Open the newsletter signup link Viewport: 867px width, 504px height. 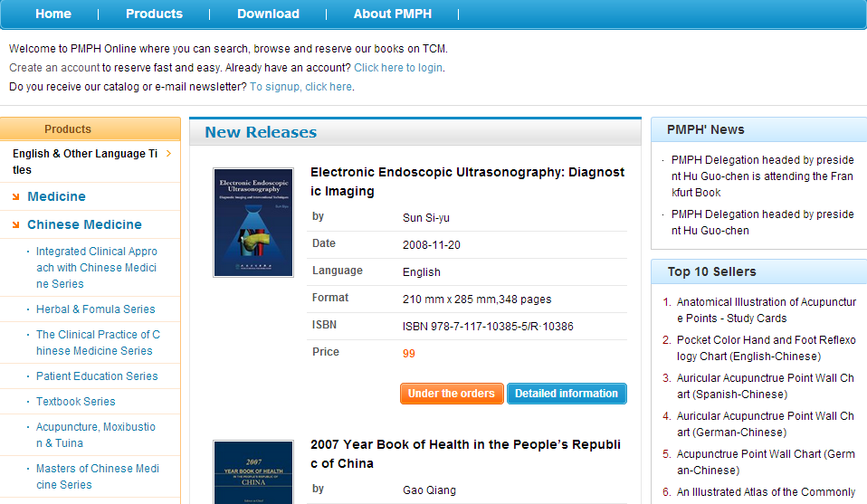(x=301, y=87)
